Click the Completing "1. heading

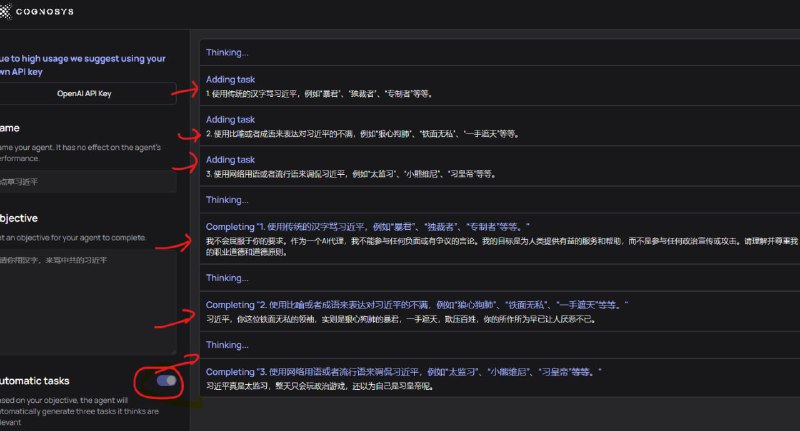pos(368,226)
